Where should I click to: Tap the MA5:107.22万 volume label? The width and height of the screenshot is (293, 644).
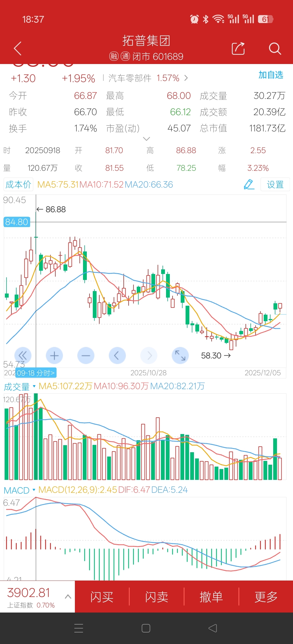point(66,386)
